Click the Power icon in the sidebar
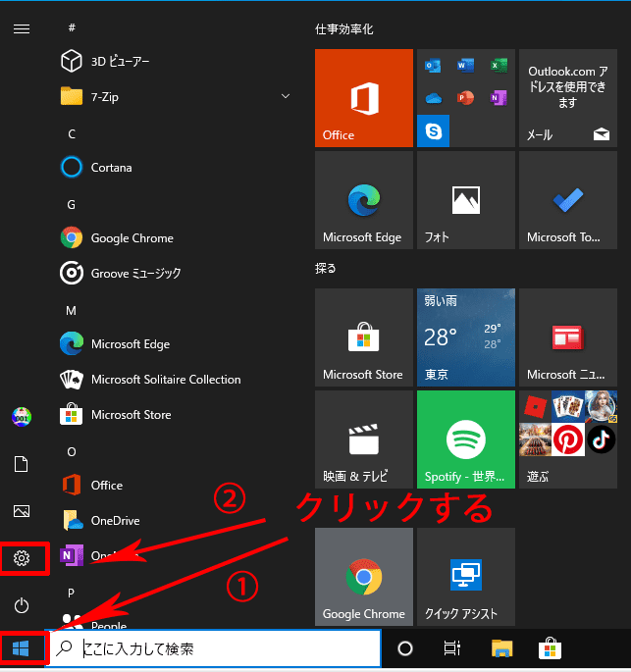 click(x=22, y=604)
